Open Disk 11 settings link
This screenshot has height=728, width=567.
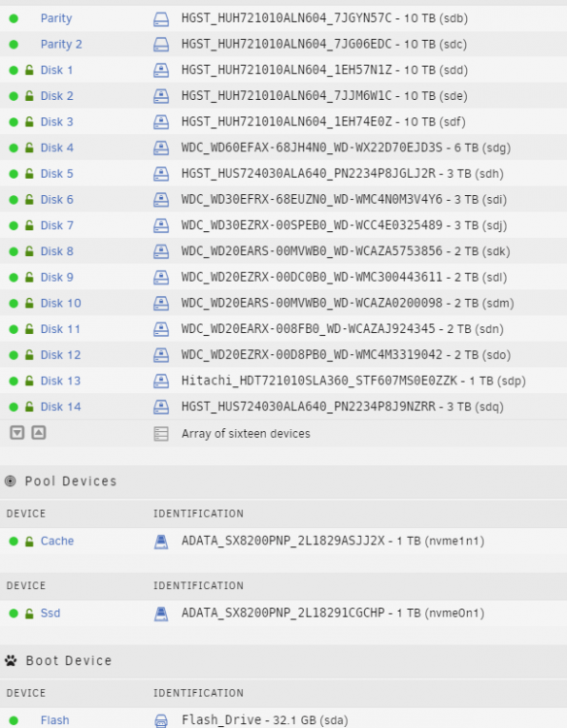(60, 329)
